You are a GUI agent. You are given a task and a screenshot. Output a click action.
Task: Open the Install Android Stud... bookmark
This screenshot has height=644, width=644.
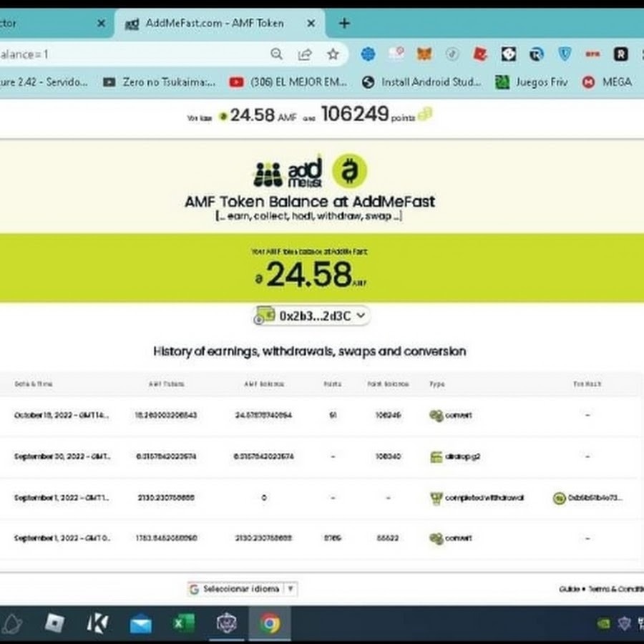click(x=421, y=82)
